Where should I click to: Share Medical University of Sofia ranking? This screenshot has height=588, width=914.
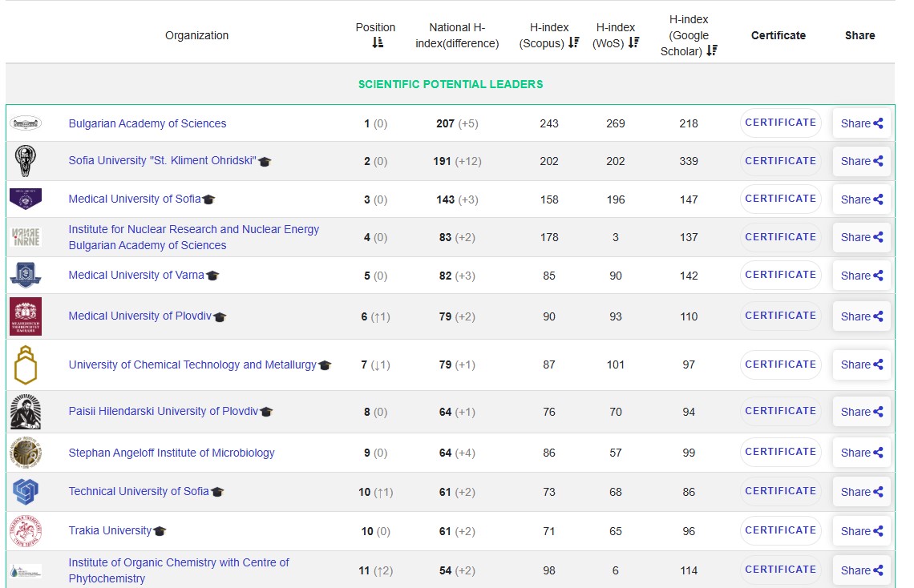[862, 199]
